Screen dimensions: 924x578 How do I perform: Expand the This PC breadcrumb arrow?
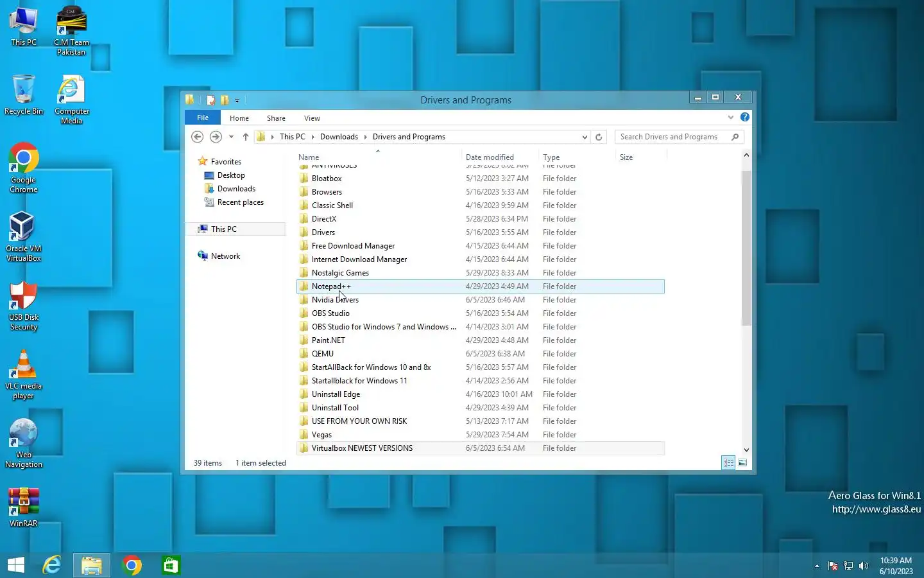(312, 137)
